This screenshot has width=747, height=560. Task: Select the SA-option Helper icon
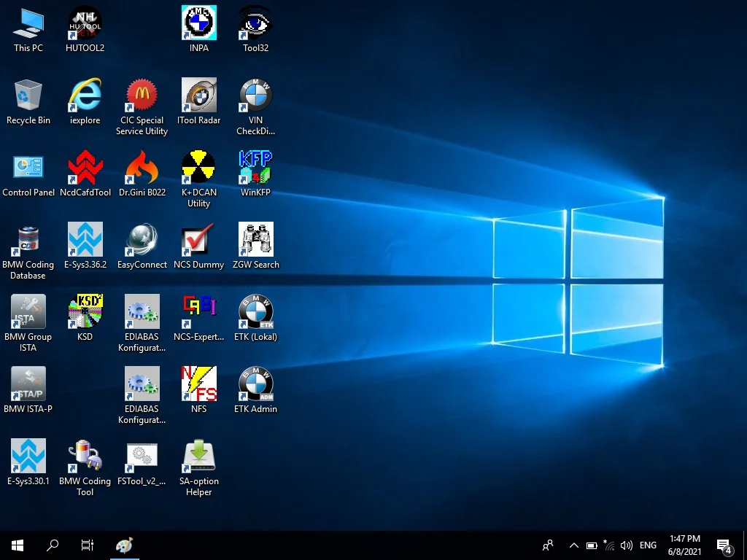coord(198,456)
